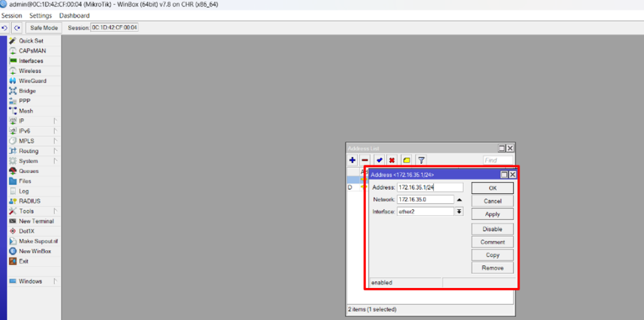Click the blue checkmark Enable icon
Image resolution: width=644 pixels, height=320 pixels.
point(379,160)
